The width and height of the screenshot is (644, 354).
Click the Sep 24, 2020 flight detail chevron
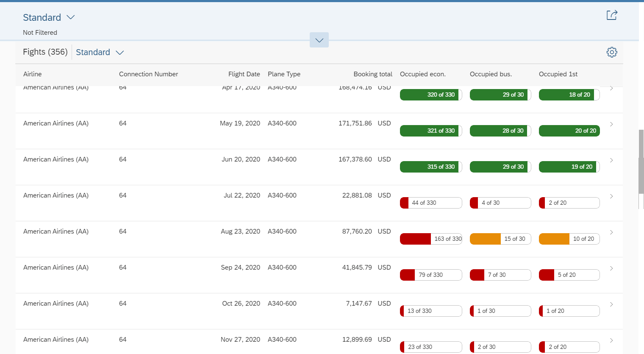[611, 268]
